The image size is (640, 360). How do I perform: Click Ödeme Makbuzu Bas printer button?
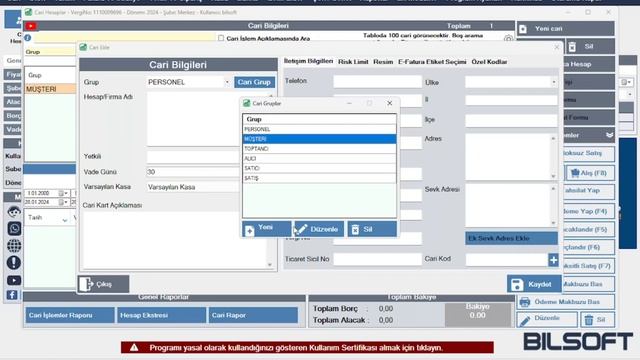(566, 302)
